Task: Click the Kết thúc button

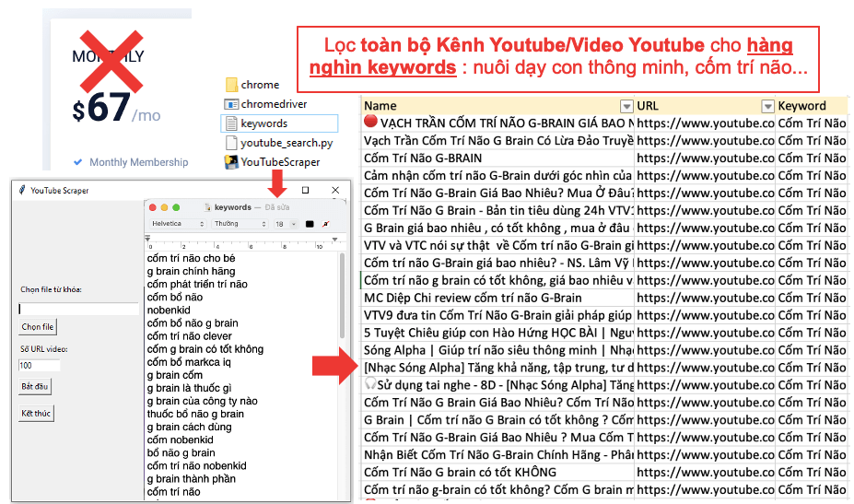Action: pyautogui.click(x=36, y=413)
